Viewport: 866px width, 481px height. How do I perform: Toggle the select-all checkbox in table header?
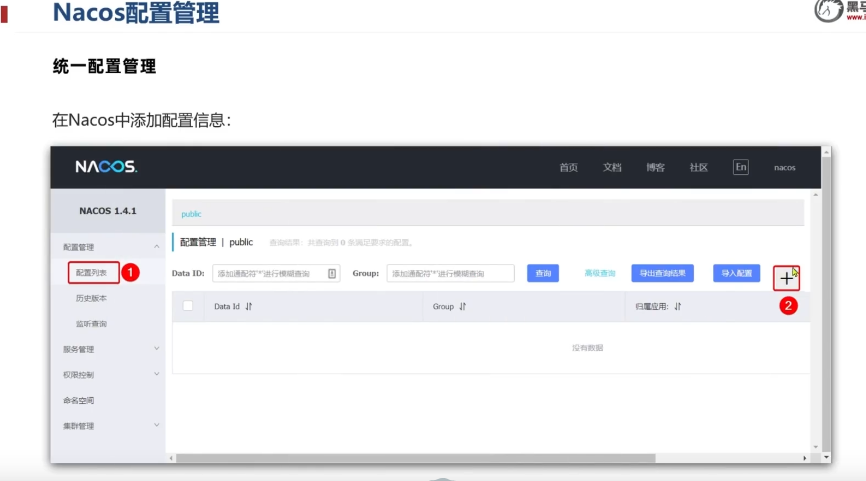(188, 306)
